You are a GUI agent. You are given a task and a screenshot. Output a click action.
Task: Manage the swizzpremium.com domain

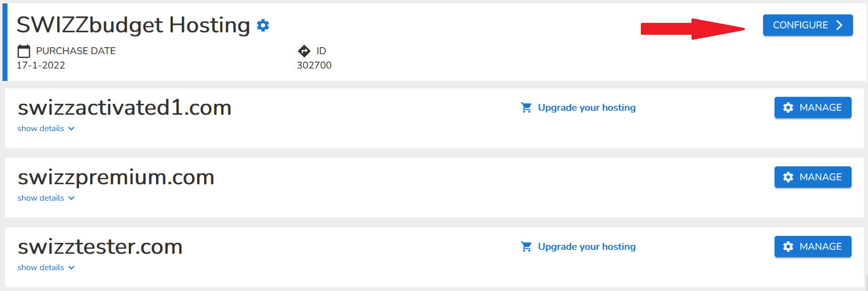(813, 177)
